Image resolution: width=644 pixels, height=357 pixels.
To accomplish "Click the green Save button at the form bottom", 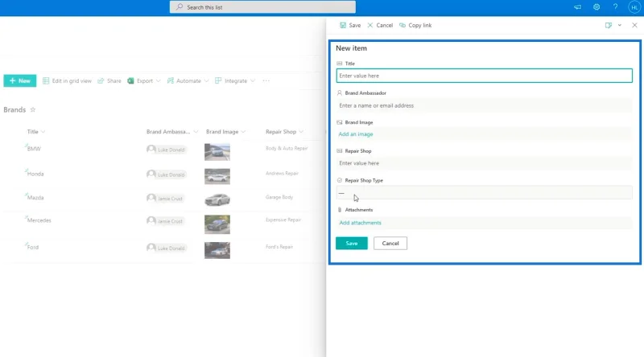I will (352, 244).
